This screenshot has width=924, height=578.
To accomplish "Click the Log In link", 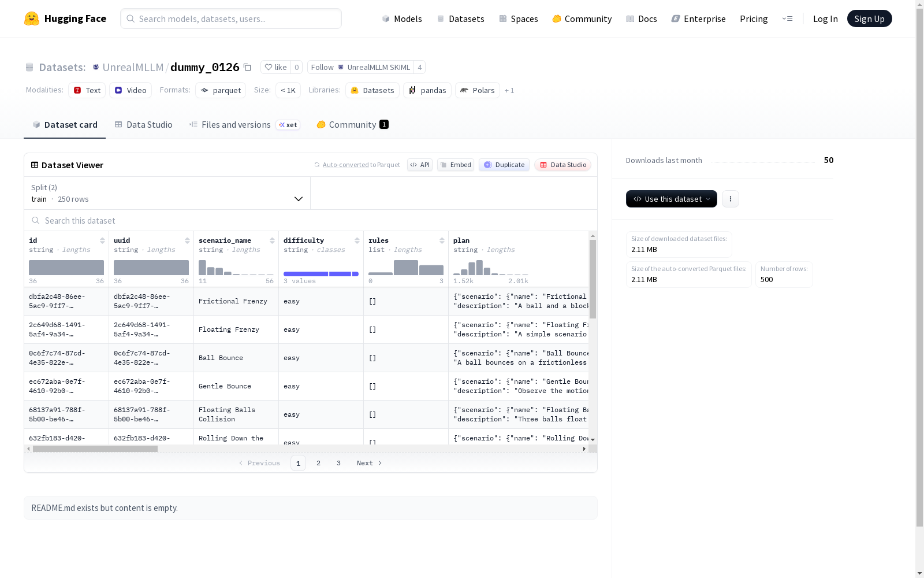I will pos(825,18).
